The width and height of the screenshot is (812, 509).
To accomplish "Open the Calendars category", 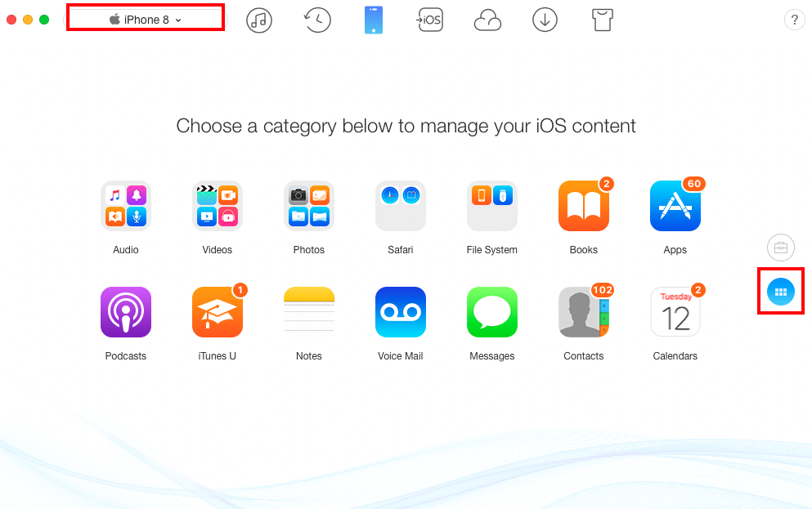I will pos(675,312).
